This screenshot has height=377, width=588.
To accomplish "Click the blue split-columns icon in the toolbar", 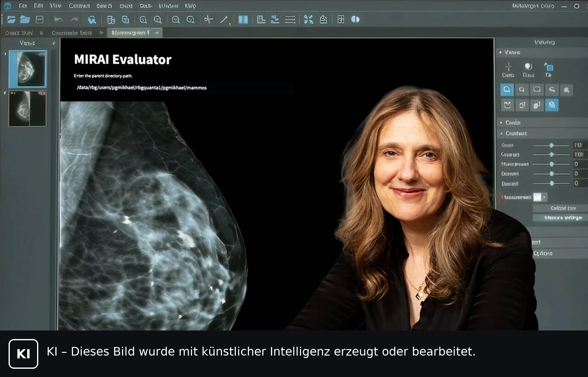I will pos(243,20).
